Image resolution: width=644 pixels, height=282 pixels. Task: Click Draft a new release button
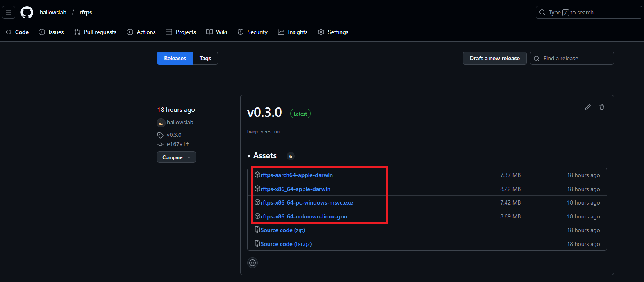click(494, 58)
